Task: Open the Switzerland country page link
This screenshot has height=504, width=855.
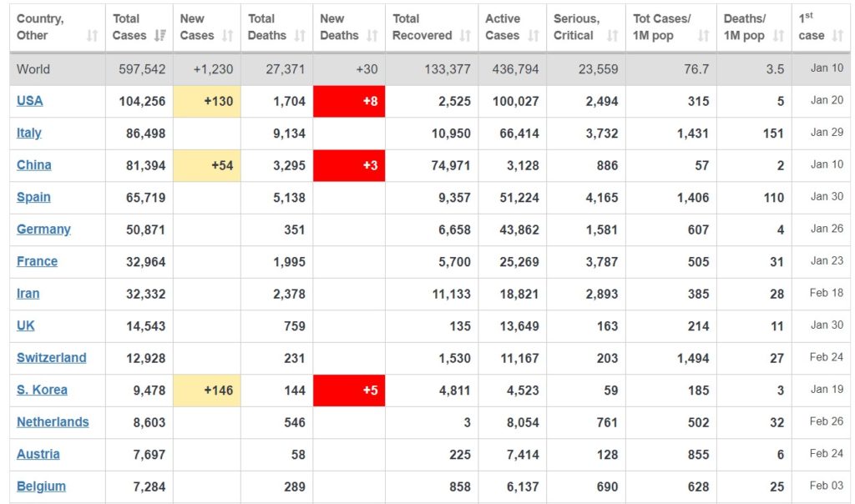Action: tap(51, 358)
